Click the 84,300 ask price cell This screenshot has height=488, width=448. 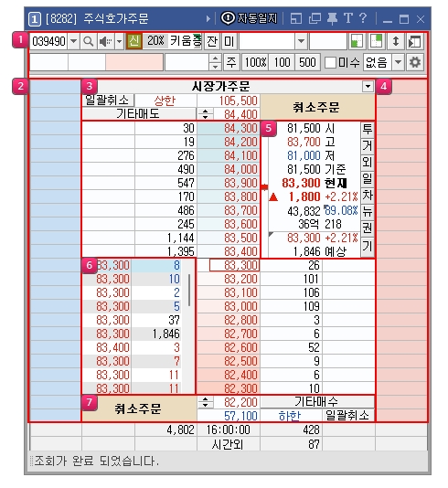(x=229, y=128)
